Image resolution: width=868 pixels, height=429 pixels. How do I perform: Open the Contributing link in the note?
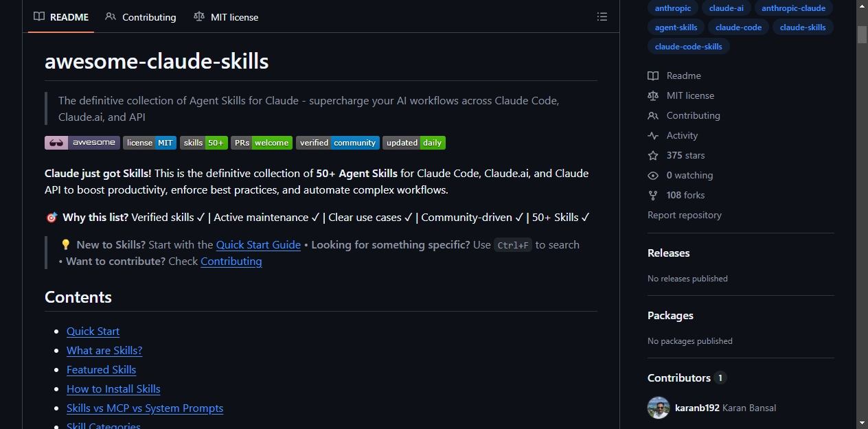click(x=231, y=262)
